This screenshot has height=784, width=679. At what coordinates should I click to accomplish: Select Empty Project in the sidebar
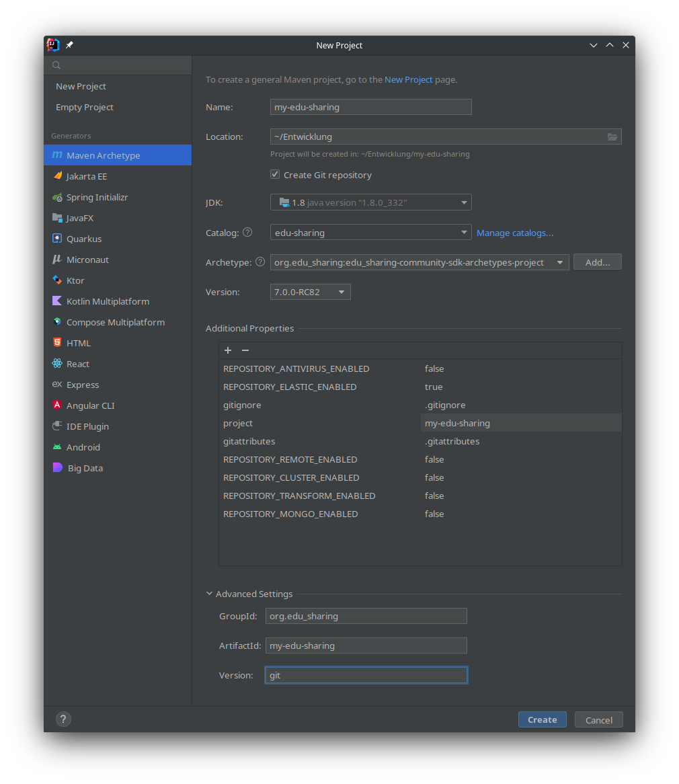pos(85,108)
